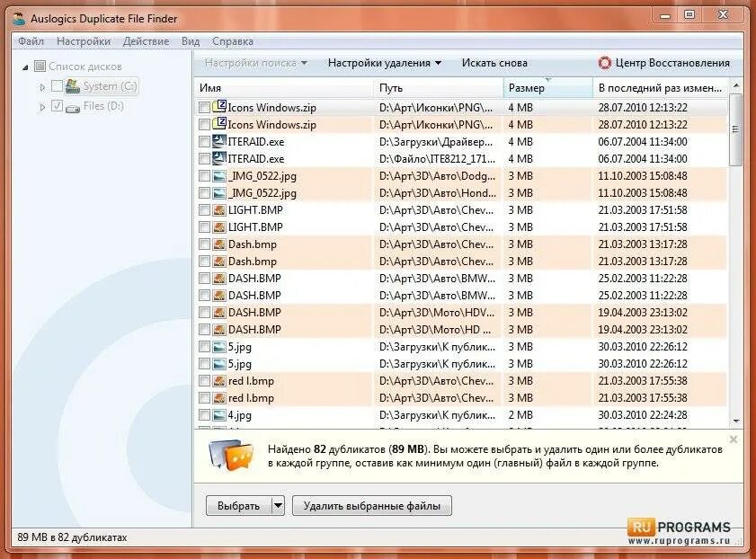Open Центр Восстановления
Viewport: 756px width, 559px height.
664,63
